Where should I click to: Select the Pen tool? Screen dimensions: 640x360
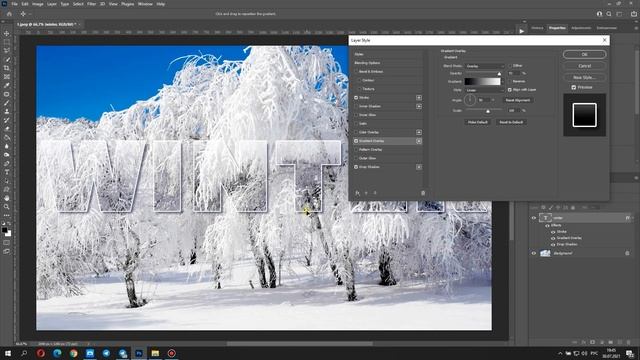[x=7, y=163]
